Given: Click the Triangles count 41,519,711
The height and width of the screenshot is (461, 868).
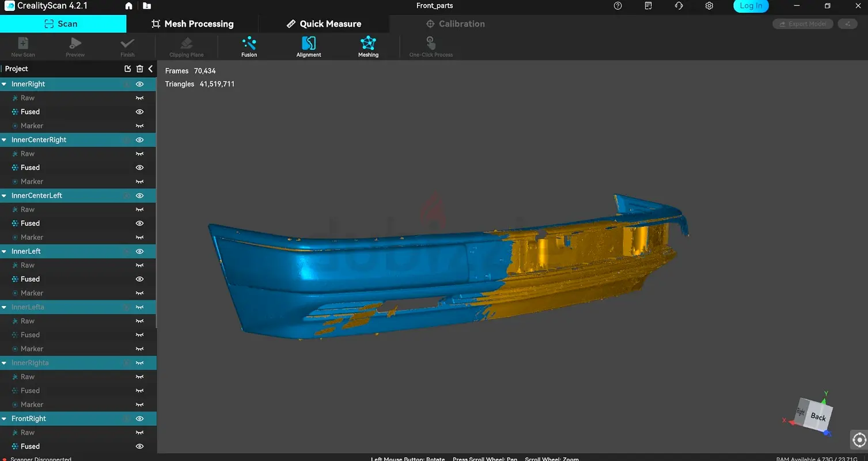Looking at the screenshot, I should [217, 84].
